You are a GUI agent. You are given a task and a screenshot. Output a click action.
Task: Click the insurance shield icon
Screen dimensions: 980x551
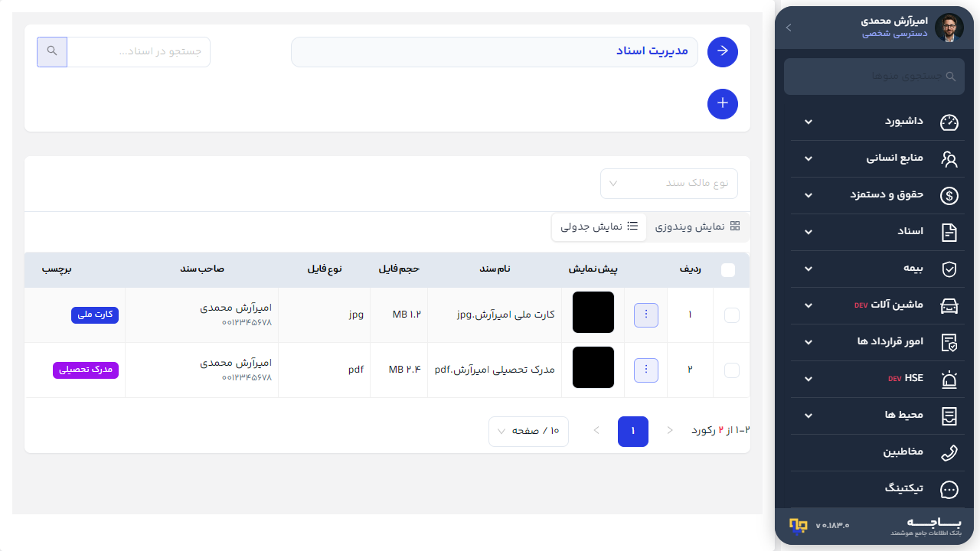(949, 269)
